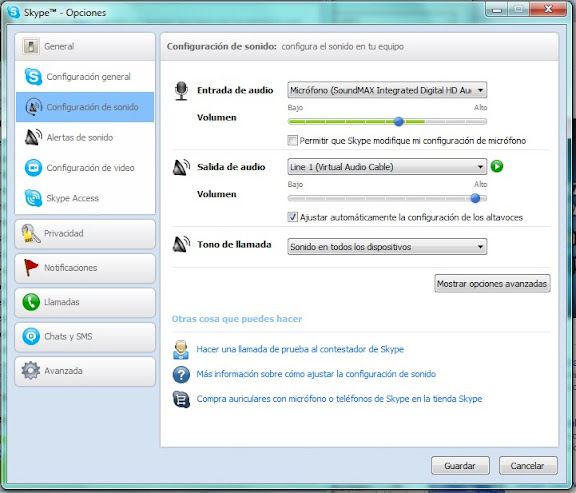Click the Avanzada gear icon
Viewport: 576px width, 493px height.
pos(31,370)
